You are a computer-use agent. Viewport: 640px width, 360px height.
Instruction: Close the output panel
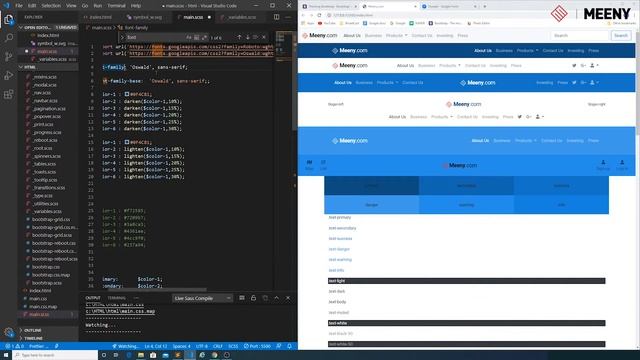[288, 298]
